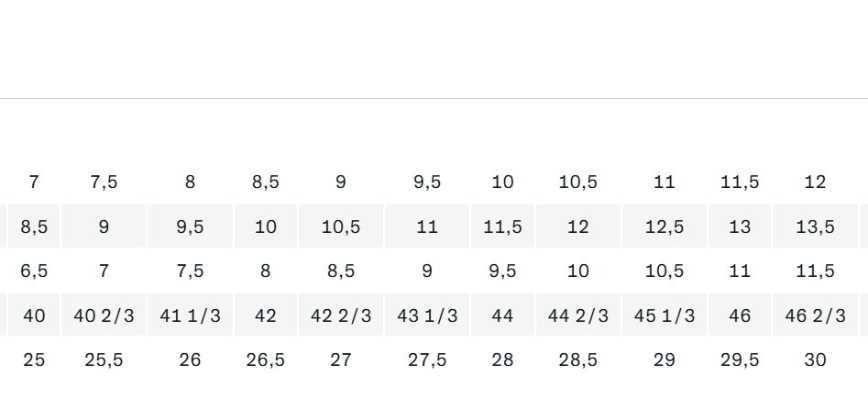868x409 pixels.
Task: Click the 26,5 cell in bottom row
Action: point(266,360)
